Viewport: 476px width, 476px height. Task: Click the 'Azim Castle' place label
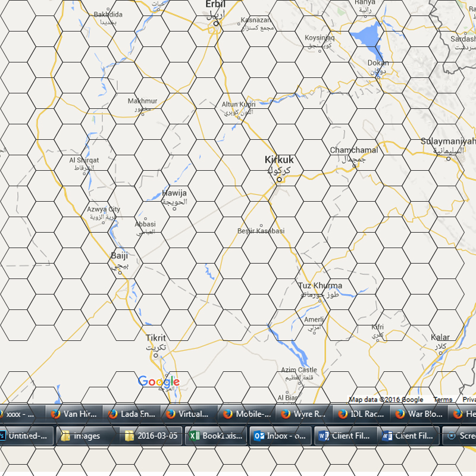click(x=299, y=369)
